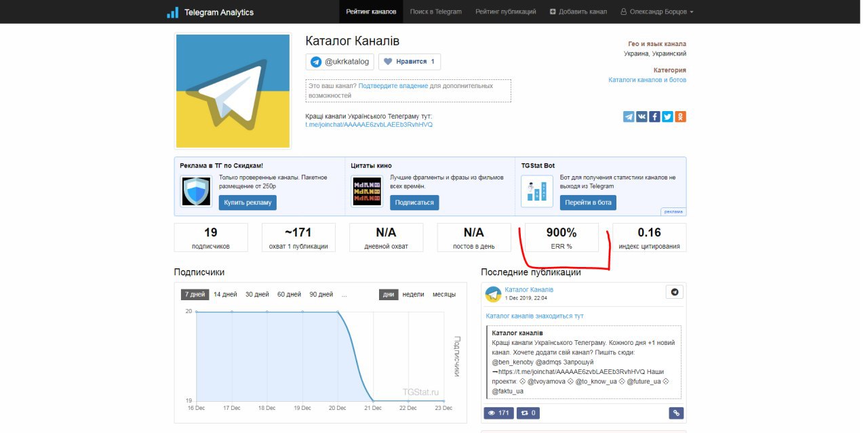868x433 pixels.
Task: Go to Поиск в Telegram
Action: pyautogui.click(x=436, y=12)
